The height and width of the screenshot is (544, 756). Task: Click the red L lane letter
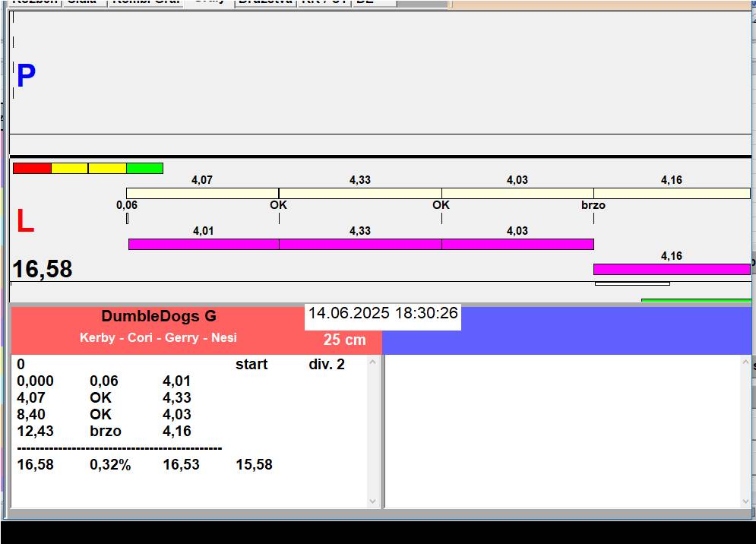click(25, 221)
